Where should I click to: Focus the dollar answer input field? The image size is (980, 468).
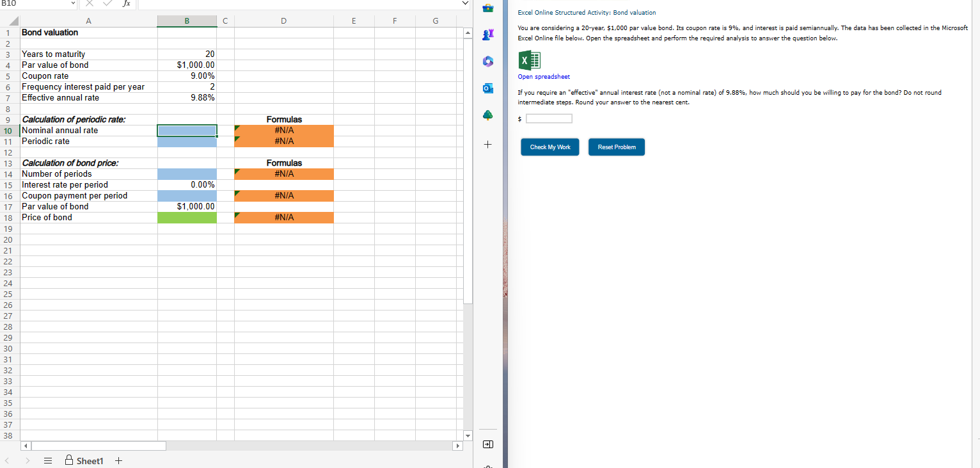549,118
